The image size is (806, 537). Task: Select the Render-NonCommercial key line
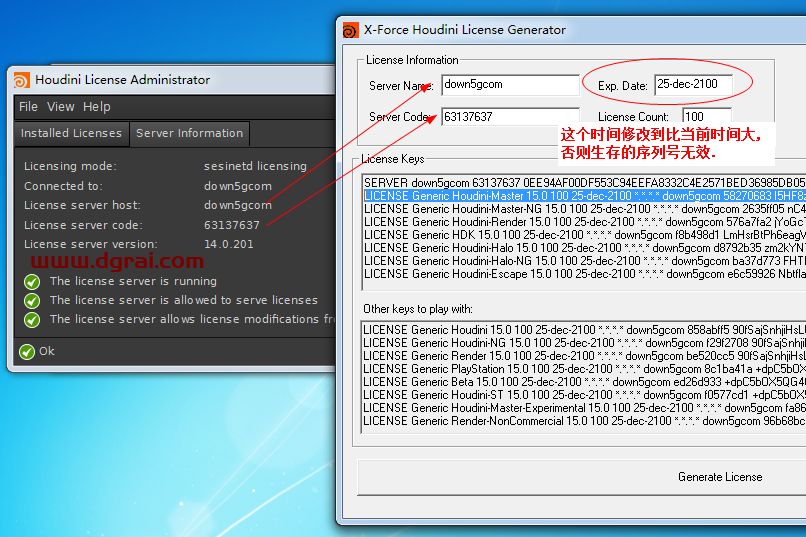(584, 421)
